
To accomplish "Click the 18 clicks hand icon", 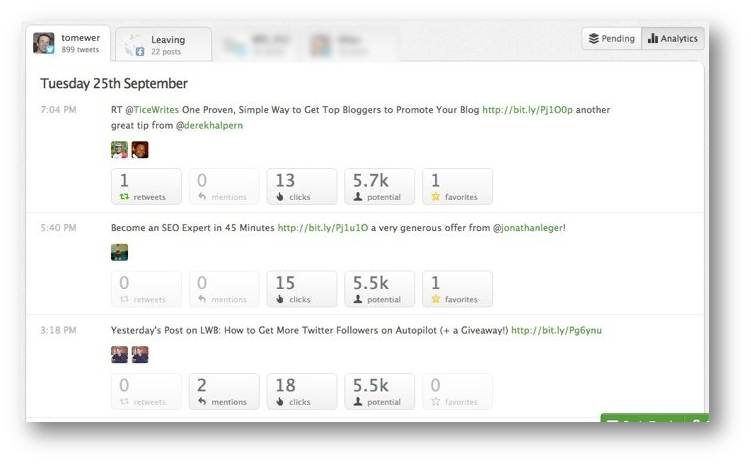I will point(280,402).
